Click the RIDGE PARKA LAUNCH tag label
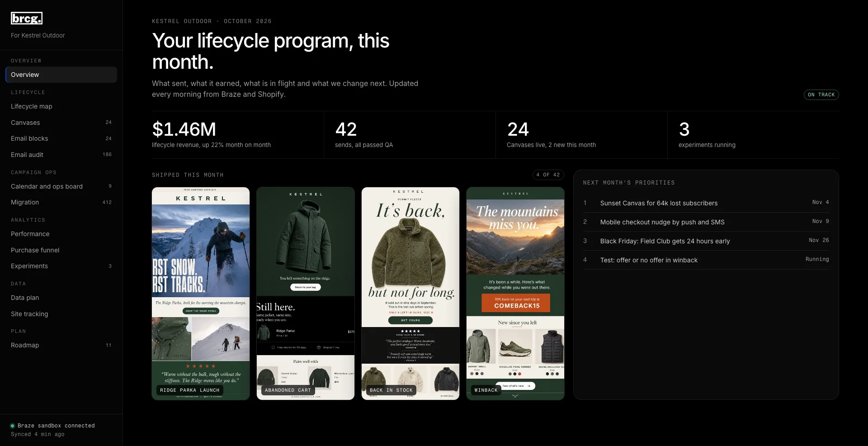The height and width of the screenshot is (446, 868). pyautogui.click(x=190, y=390)
